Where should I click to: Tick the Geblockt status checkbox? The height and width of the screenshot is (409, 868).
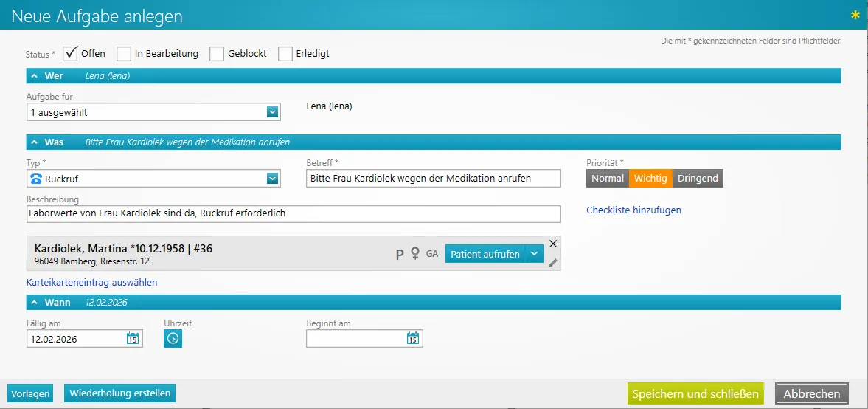click(x=217, y=54)
